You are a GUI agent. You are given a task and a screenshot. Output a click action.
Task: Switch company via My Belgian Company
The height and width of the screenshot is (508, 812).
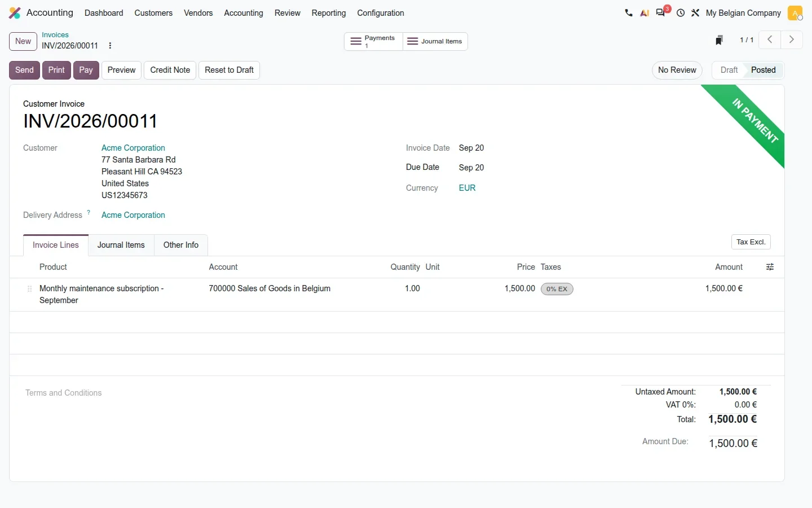click(x=743, y=13)
